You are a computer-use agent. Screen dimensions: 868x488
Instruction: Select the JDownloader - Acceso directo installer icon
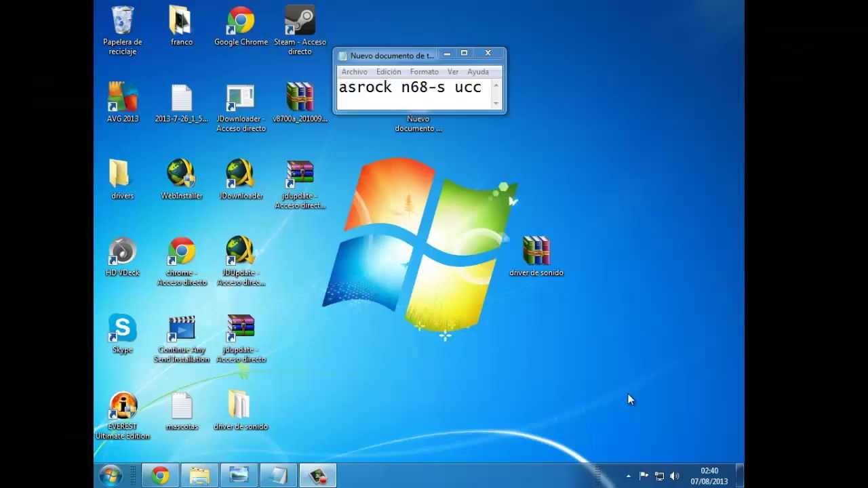[x=241, y=108]
